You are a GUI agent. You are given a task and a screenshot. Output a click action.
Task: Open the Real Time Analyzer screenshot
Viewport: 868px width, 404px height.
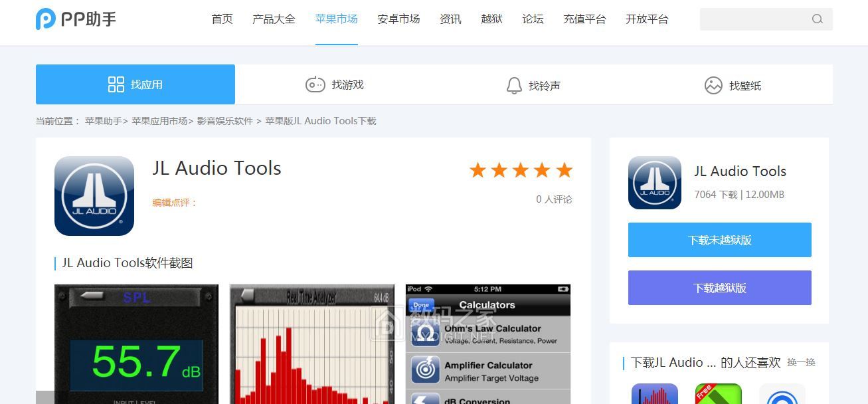(x=312, y=344)
